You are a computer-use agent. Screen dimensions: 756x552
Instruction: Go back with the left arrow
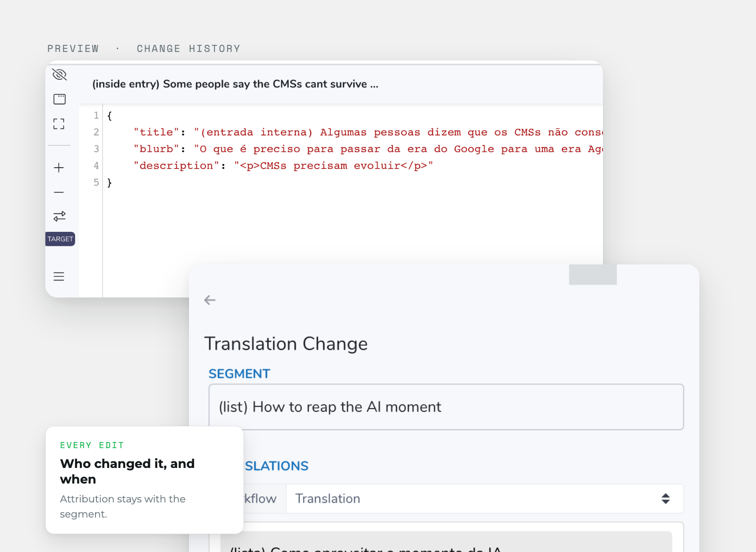click(x=210, y=300)
